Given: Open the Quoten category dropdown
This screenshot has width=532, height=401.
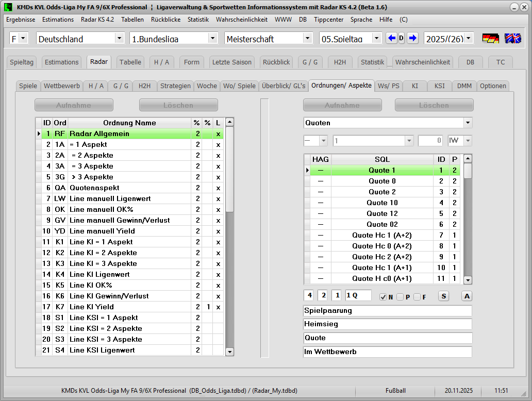Looking at the screenshot, I should tap(468, 123).
